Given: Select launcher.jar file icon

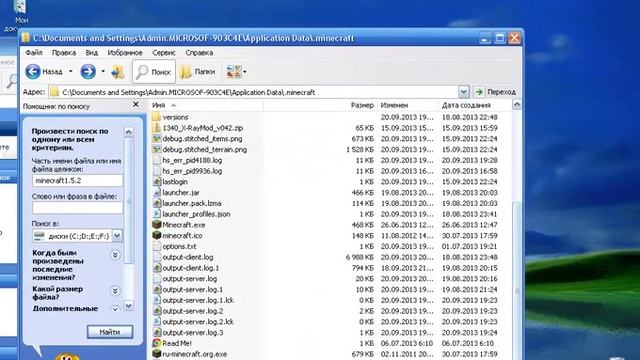Looking at the screenshot, I should (x=156, y=192).
